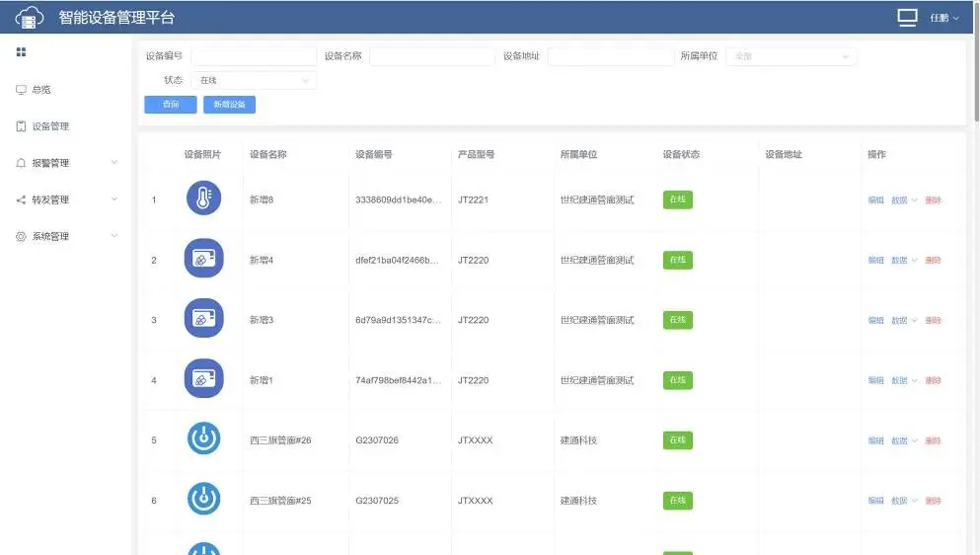Image resolution: width=980 pixels, height=555 pixels.
Task: Click the 在线 status badge for 西三旗管廊#26
Action: (x=677, y=439)
